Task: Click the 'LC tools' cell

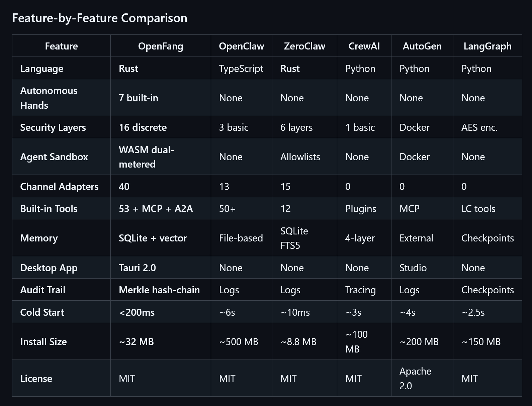Action: (478, 209)
